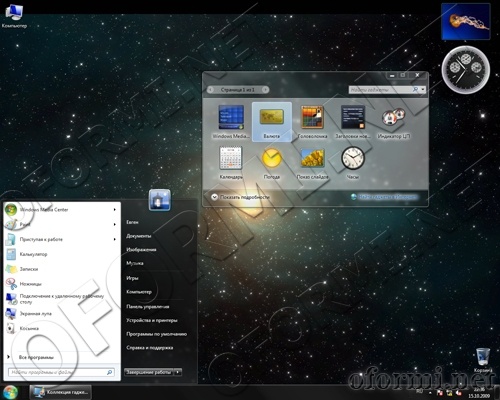Expand Показать подробности details chevron
This screenshot has height=400, width=500.
214,197
